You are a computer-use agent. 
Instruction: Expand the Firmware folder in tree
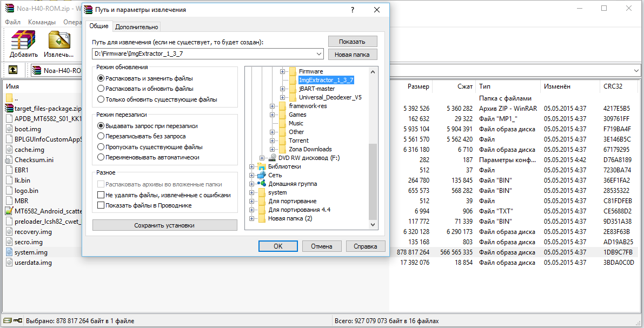283,71
